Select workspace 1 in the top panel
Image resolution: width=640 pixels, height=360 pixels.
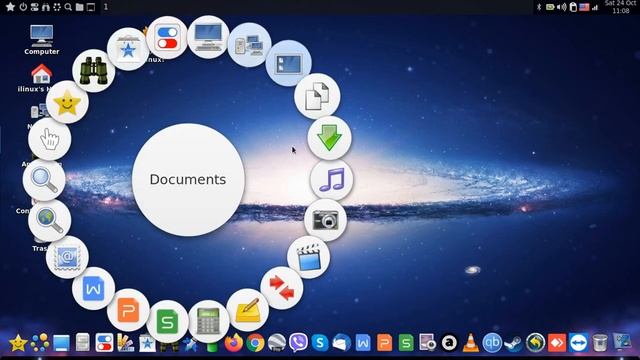pos(106,7)
